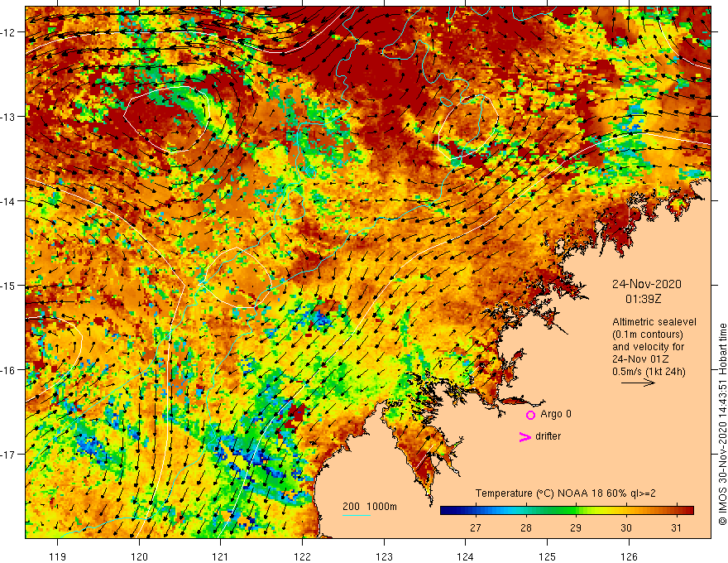The height and width of the screenshot is (563, 728).
Task: Click the 'drifter' label
Action: pyautogui.click(x=548, y=436)
